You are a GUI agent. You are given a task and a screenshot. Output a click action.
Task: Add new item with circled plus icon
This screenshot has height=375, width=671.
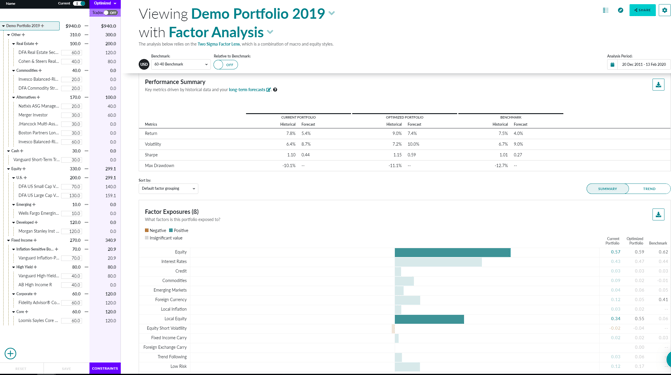(10, 354)
